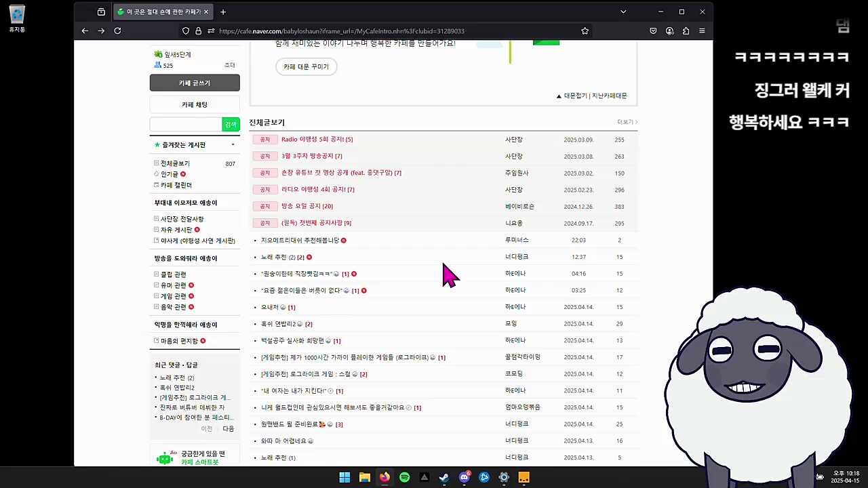
Task: Click author 루미너스 in the post list
Action: click(x=517, y=240)
